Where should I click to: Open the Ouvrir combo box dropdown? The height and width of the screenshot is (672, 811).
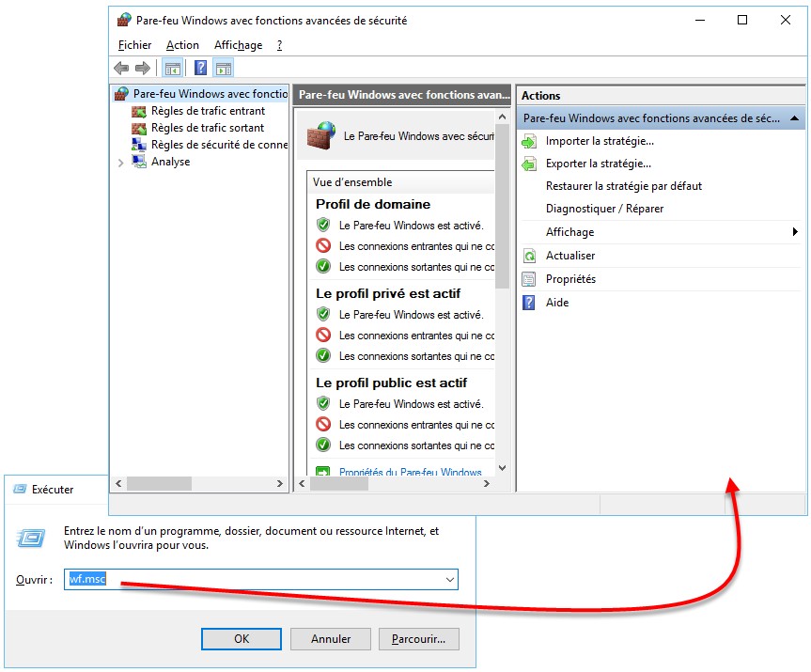click(x=450, y=580)
